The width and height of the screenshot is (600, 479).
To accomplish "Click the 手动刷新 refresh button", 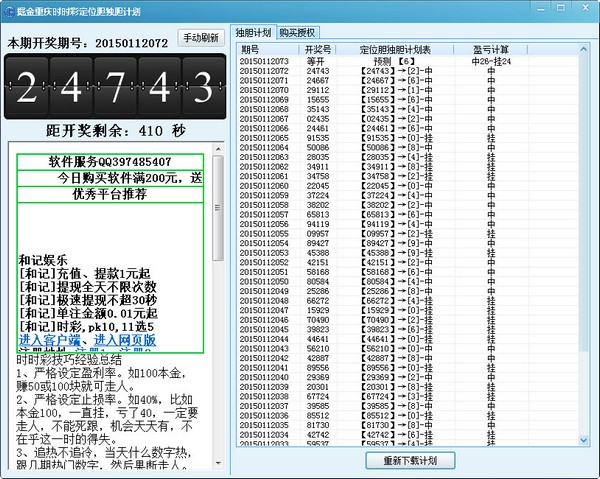I will pos(201,37).
